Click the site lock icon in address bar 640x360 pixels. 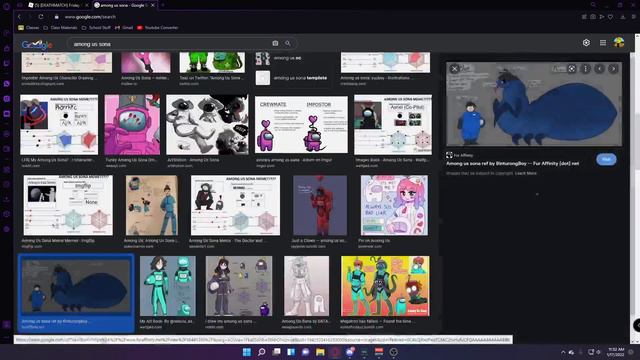click(57, 17)
